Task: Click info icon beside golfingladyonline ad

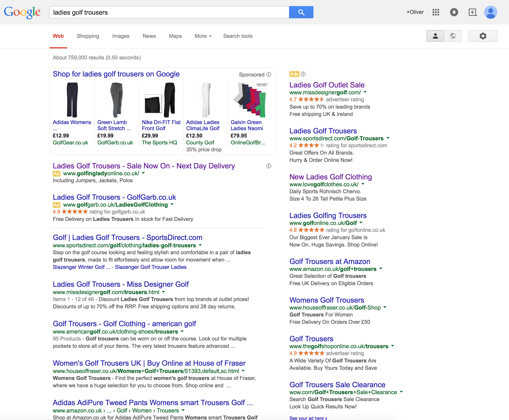Action: tap(269, 166)
